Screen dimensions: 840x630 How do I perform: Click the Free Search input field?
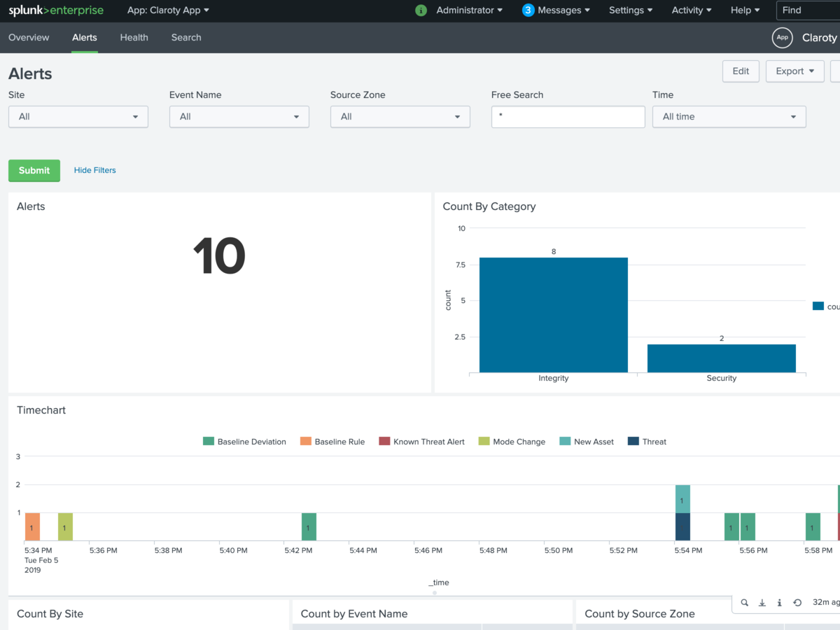click(x=568, y=117)
